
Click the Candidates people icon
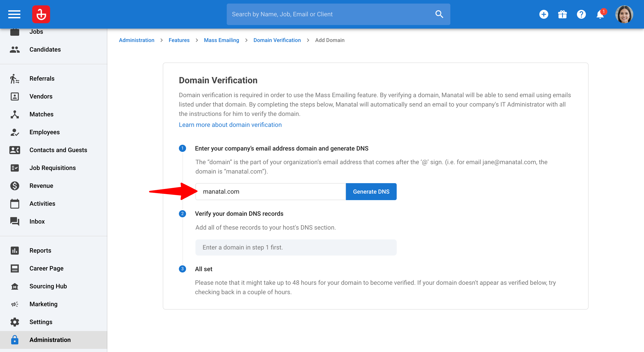[15, 49]
